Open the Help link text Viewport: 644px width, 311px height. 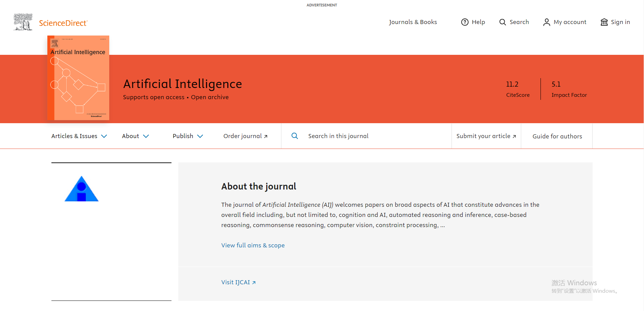tap(478, 22)
